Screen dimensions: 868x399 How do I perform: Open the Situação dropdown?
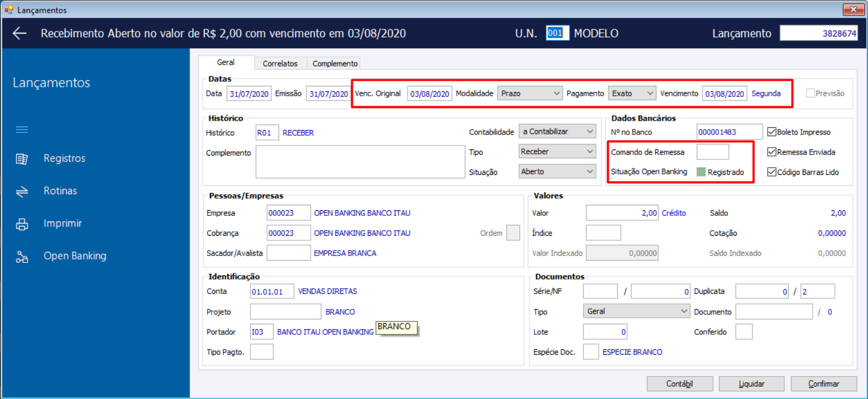(557, 172)
